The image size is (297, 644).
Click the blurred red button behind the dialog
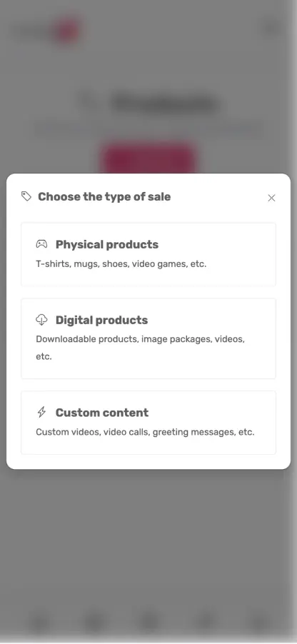[148, 158]
